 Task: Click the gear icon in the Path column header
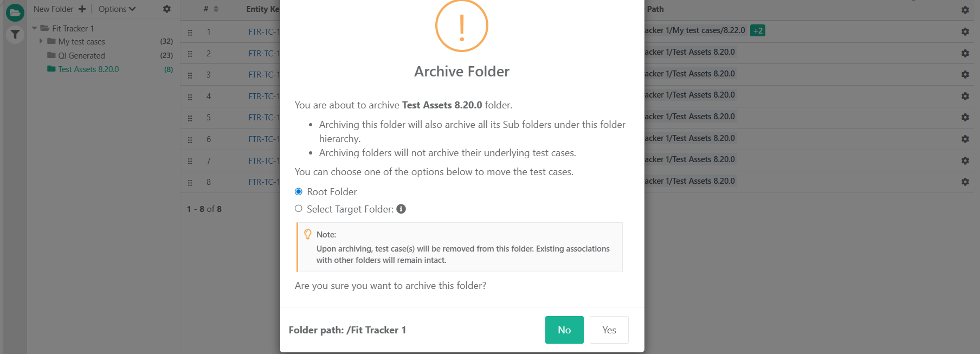click(965, 9)
